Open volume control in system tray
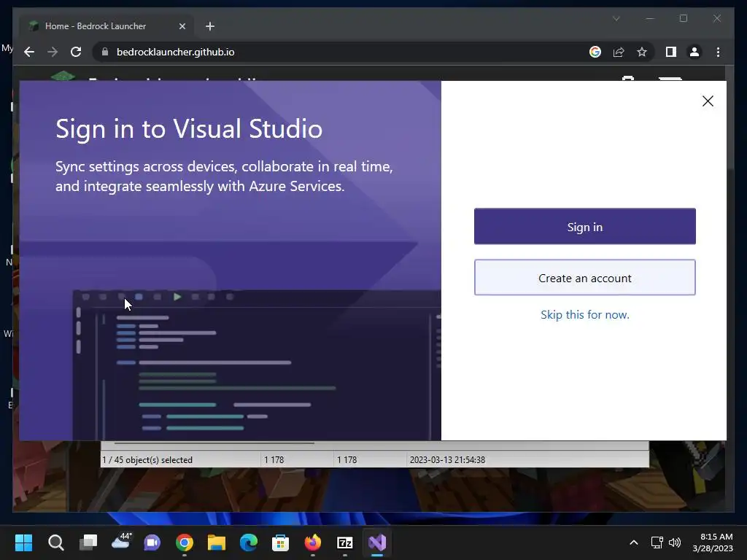This screenshot has width=747, height=560. point(675,542)
